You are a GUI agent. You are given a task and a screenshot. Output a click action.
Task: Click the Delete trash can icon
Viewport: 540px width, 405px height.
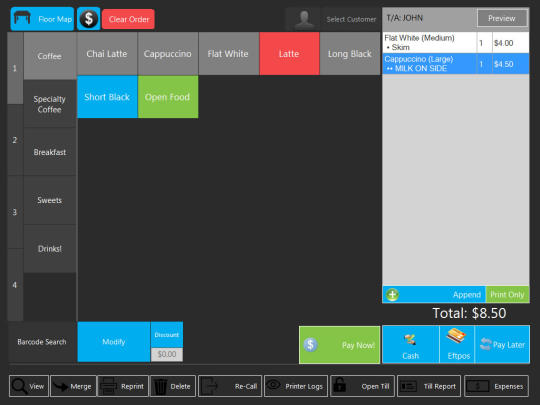click(160, 387)
